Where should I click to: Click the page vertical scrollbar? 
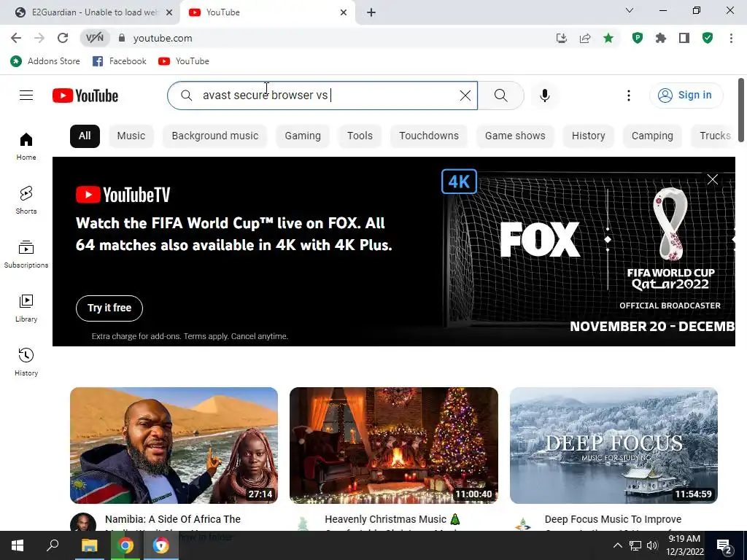point(741,109)
